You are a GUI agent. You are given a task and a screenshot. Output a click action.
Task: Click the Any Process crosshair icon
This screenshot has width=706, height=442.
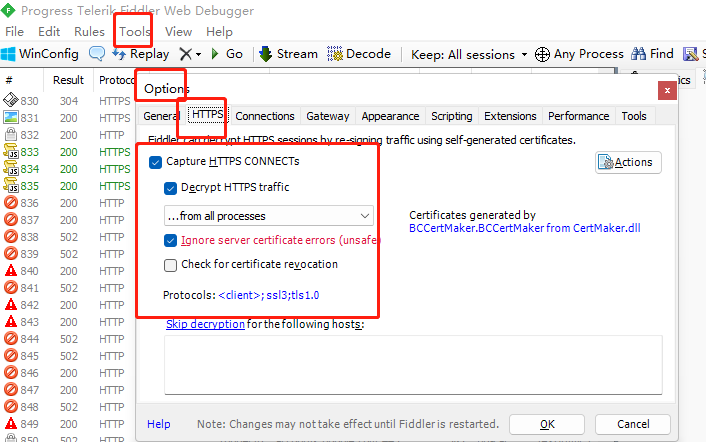(x=542, y=54)
